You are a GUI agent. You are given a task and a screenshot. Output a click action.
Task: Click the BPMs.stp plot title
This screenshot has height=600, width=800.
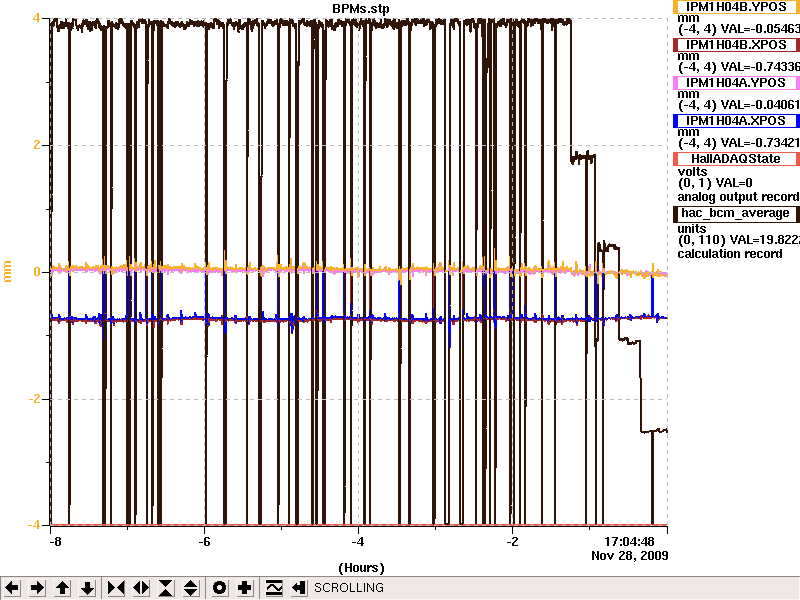(361, 8)
